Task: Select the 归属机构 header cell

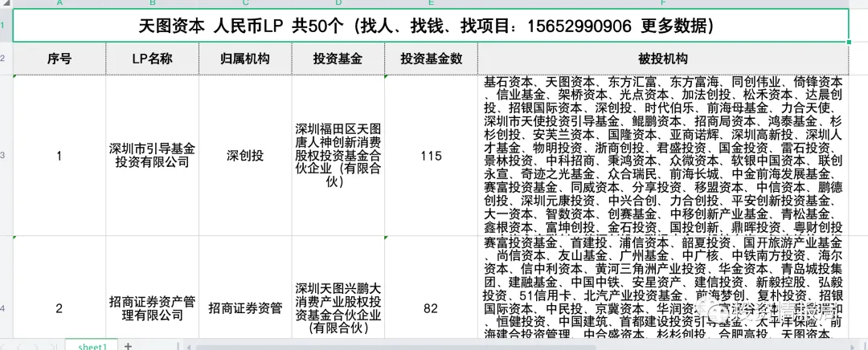Action: [x=245, y=59]
